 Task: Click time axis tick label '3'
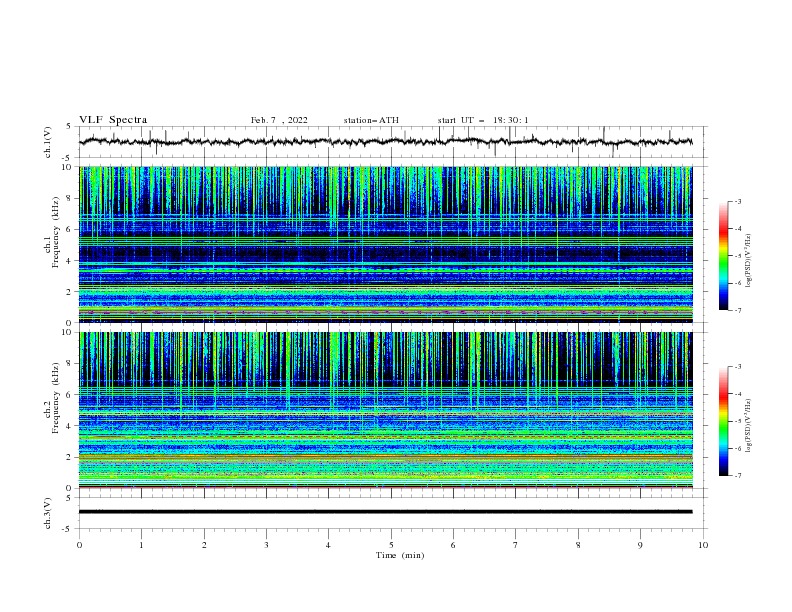(266, 545)
